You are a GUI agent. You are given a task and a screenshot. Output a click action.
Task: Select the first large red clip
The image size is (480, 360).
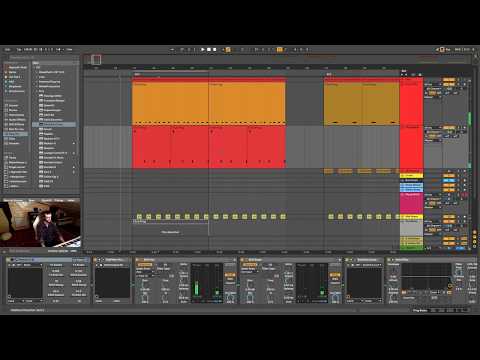[x=151, y=147]
